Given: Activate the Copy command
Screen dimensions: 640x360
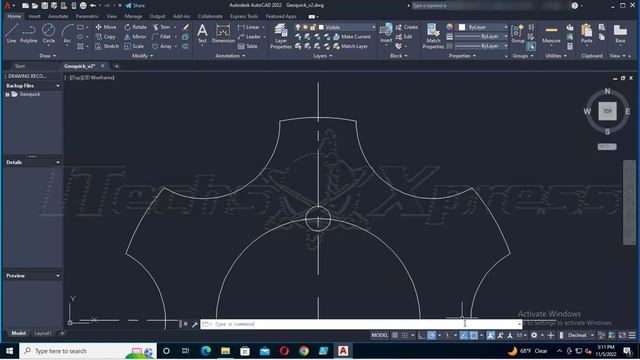Looking at the screenshot, I should pyautogui.click(x=105, y=37).
